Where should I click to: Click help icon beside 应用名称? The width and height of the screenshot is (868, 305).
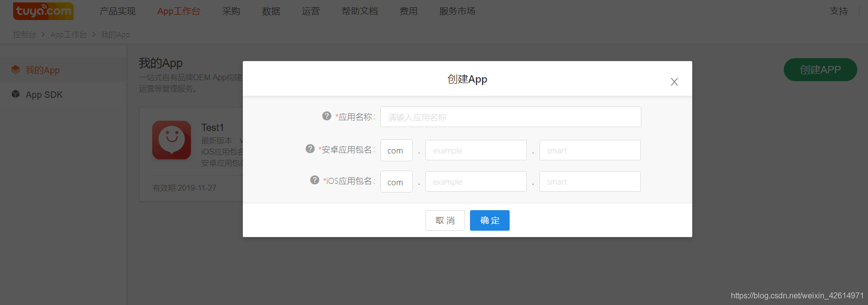[327, 116]
